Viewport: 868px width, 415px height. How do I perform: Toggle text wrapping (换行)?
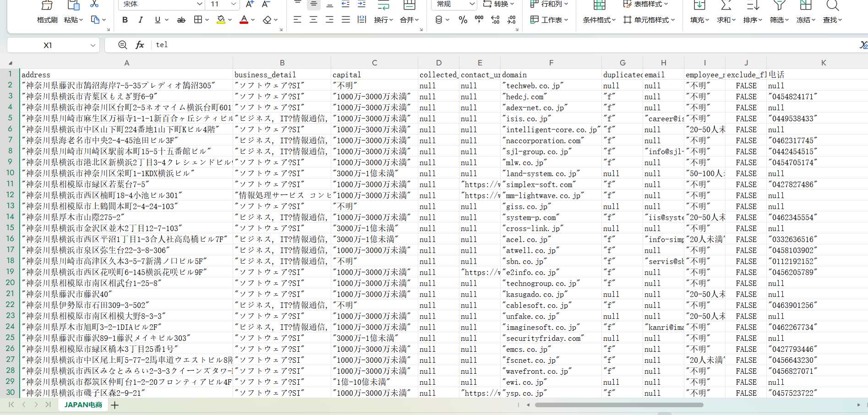tap(383, 12)
